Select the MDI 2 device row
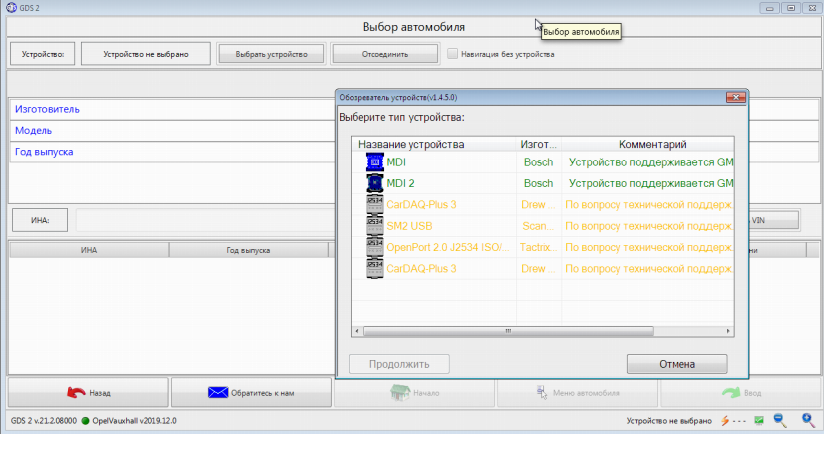Screen dimensions: 824x460 [x=543, y=183]
